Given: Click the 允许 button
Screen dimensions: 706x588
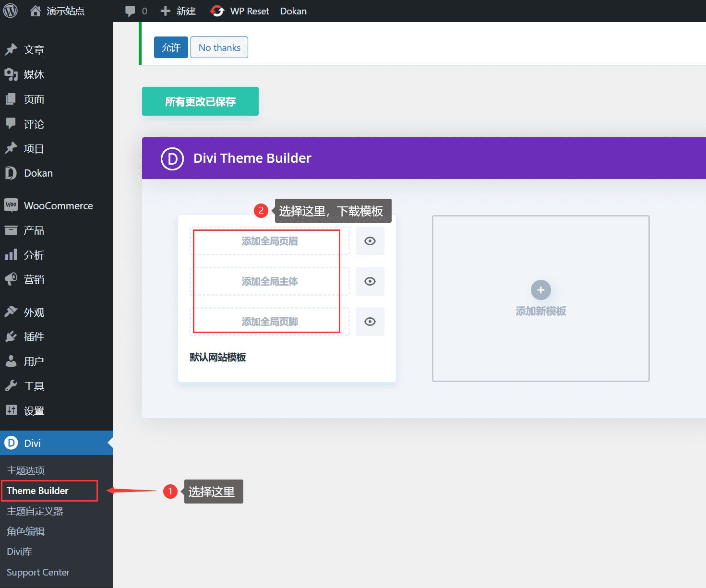Looking at the screenshot, I should coord(171,47).
